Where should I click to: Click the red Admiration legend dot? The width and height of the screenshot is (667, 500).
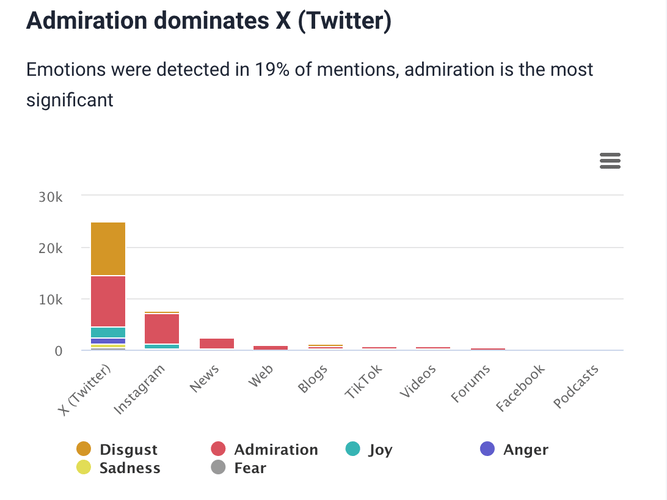tap(219, 450)
